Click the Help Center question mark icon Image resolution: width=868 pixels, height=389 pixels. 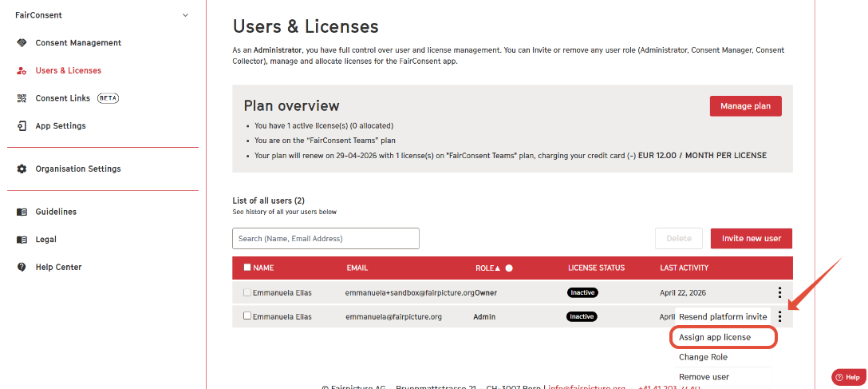22,267
